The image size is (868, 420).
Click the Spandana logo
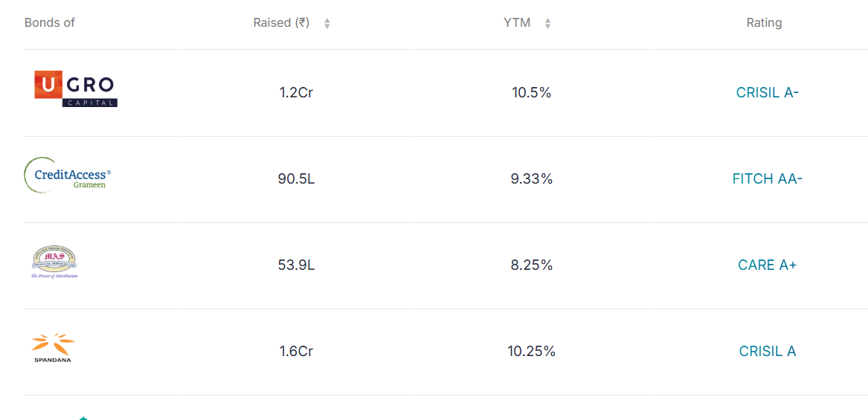(x=53, y=348)
